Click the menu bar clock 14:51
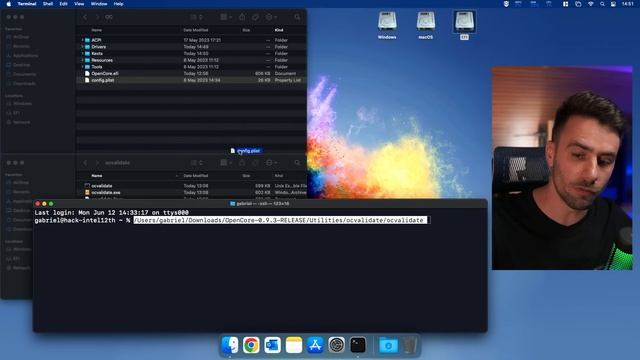 click(x=628, y=4)
